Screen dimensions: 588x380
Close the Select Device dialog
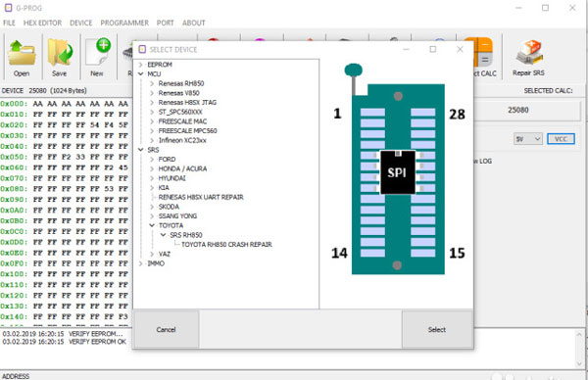pyautogui.click(x=460, y=49)
